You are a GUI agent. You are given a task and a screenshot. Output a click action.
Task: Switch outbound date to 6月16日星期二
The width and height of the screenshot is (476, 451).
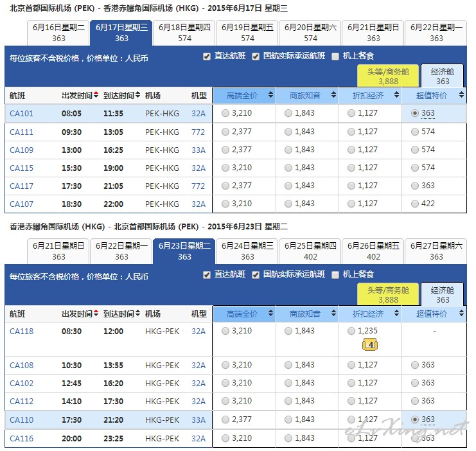[x=58, y=33]
